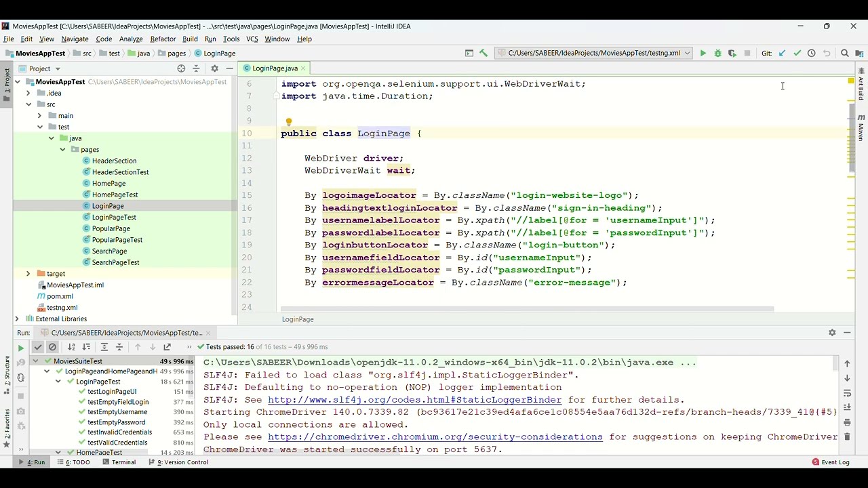Click the Maven side tool button
The image size is (868, 488).
tap(861, 127)
